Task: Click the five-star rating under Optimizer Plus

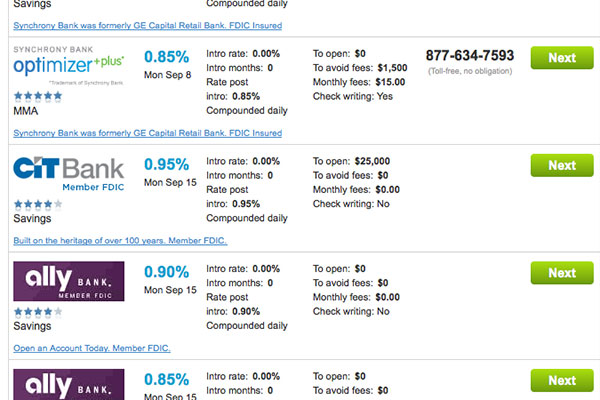Action: (x=38, y=96)
